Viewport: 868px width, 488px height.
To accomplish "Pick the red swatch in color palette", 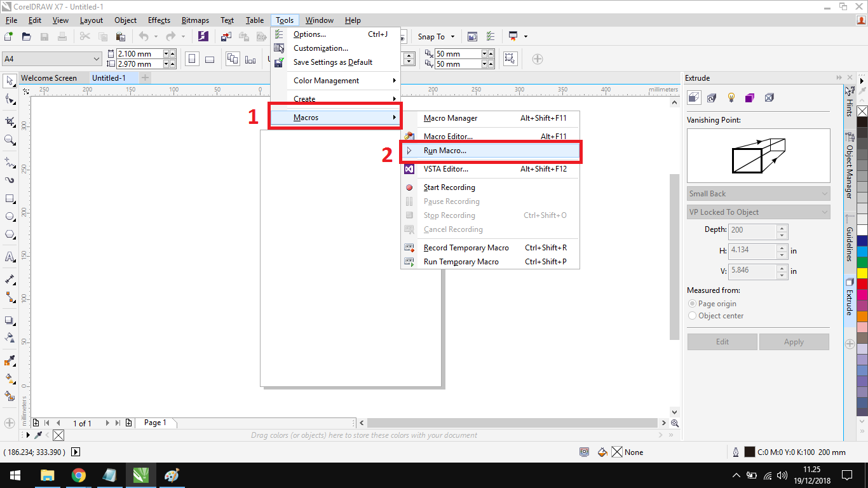I will tap(862, 284).
